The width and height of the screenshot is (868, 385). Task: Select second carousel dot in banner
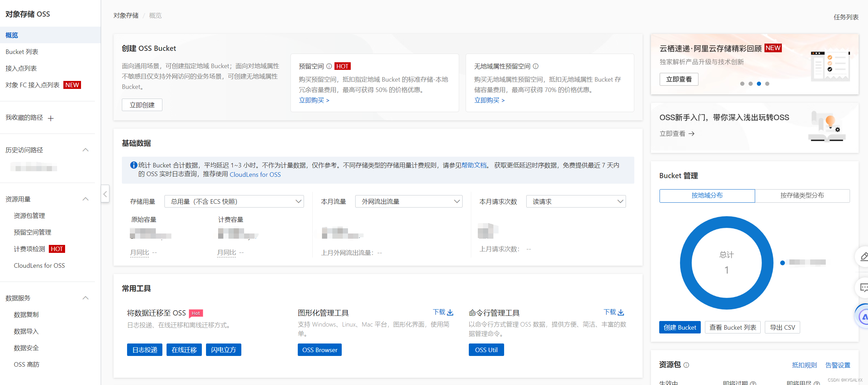[750, 84]
